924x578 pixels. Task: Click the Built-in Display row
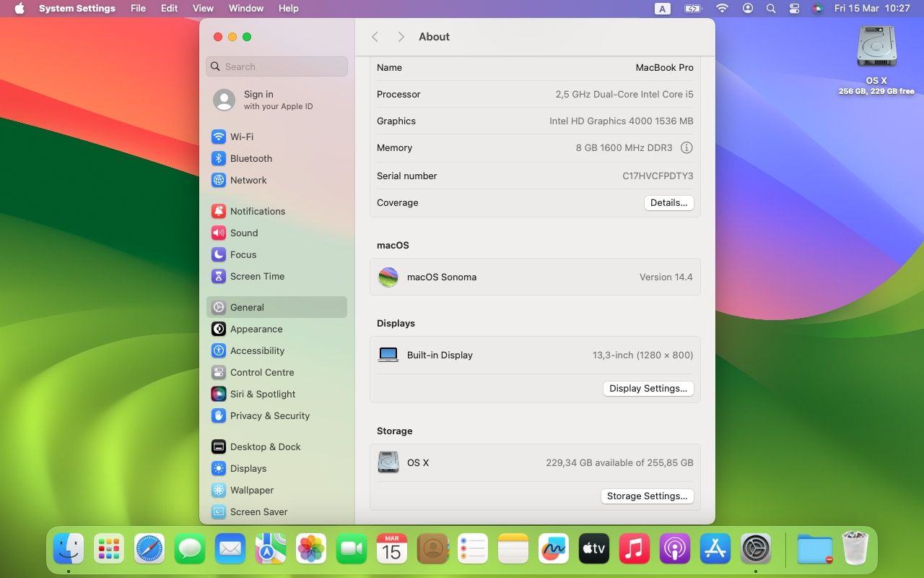point(535,355)
